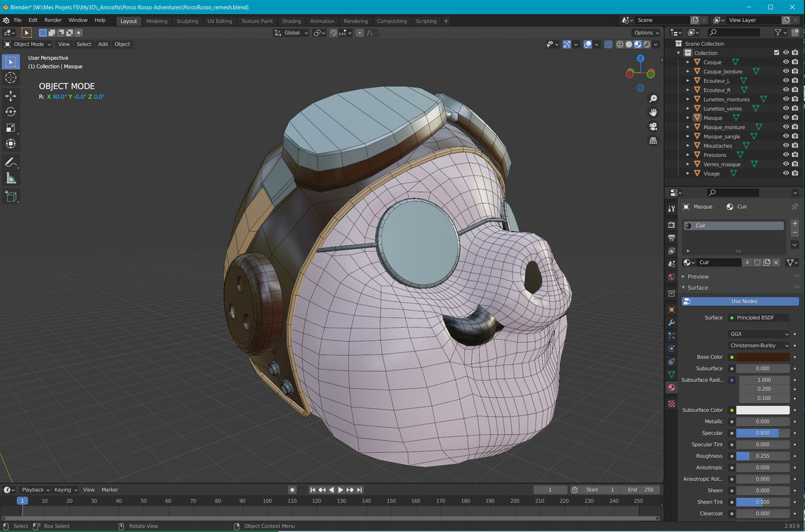Screen dimensions: 805x532
Task: Click the timeline play button
Action: [x=341, y=490]
